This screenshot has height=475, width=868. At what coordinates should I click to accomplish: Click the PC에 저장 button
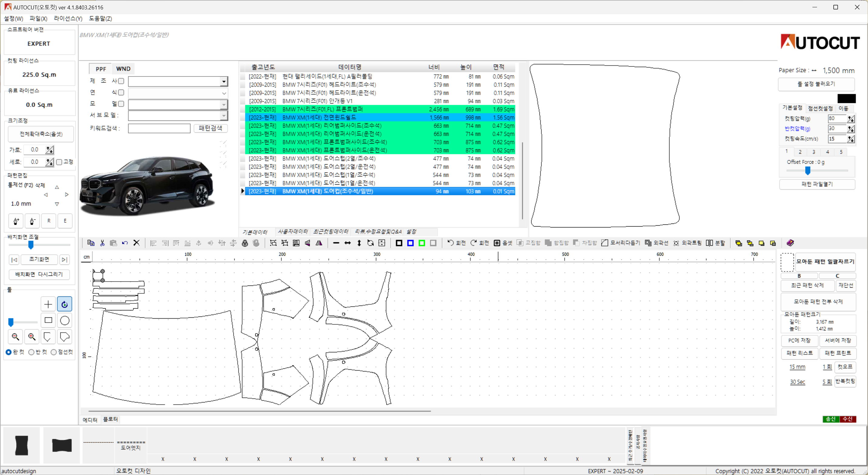click(799, 340)
